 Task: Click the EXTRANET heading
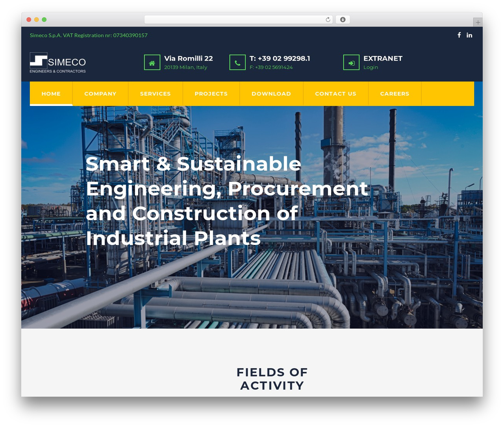pyautogui.click(x=383, y=58)
